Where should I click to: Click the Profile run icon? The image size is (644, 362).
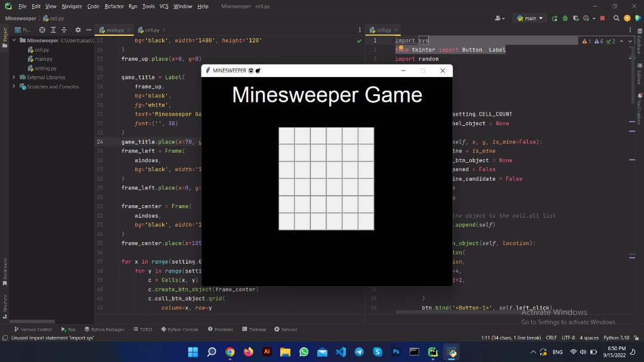586,18
